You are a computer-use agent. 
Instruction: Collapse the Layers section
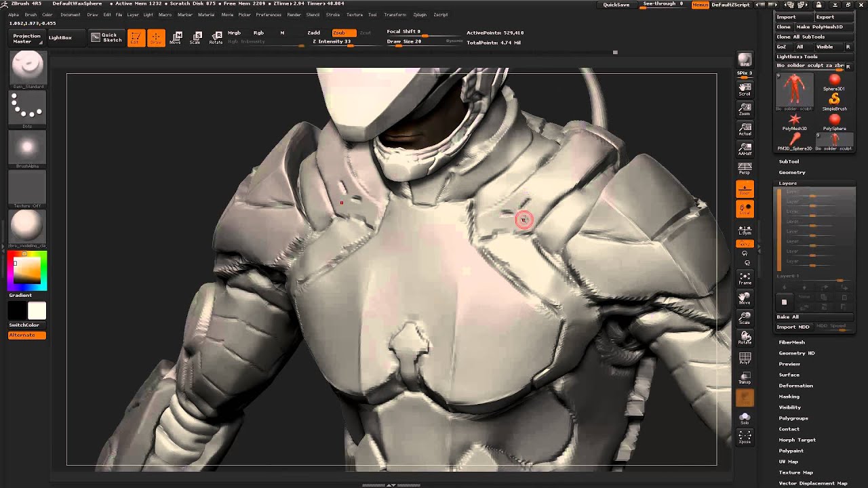pyautogui.click(x=787, y=183)
